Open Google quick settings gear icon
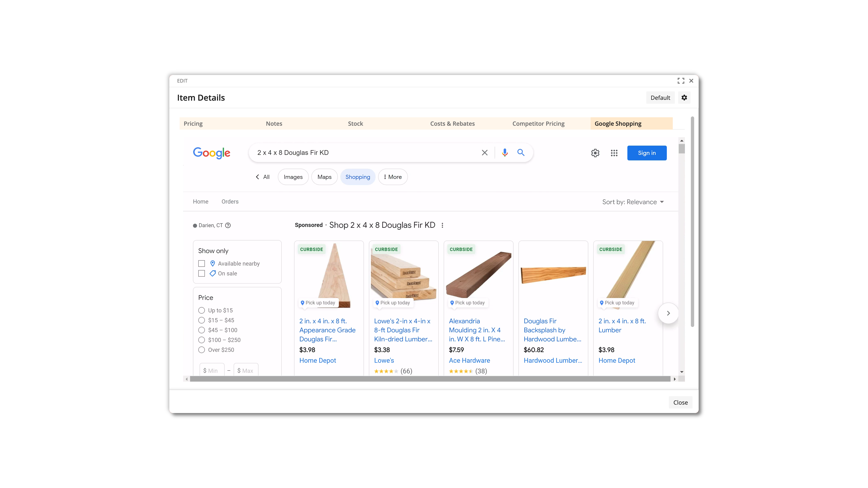Screen dimensions: 868x488 (x=595, y=153)
